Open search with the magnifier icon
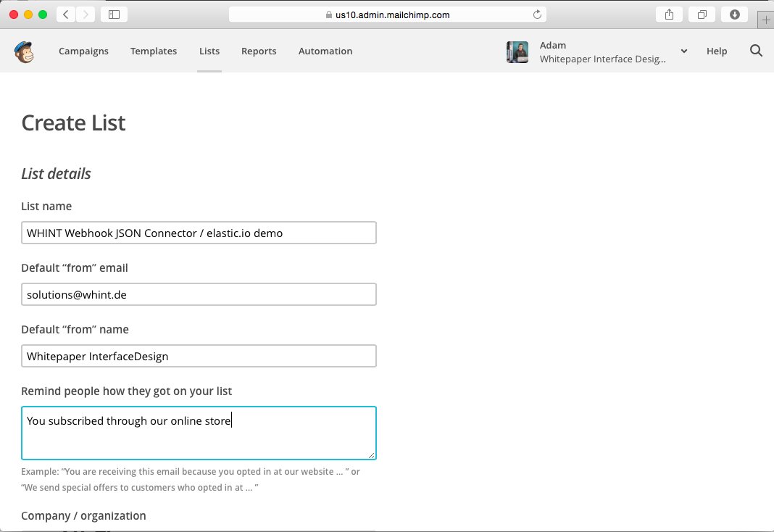 [x=756, y=51]
